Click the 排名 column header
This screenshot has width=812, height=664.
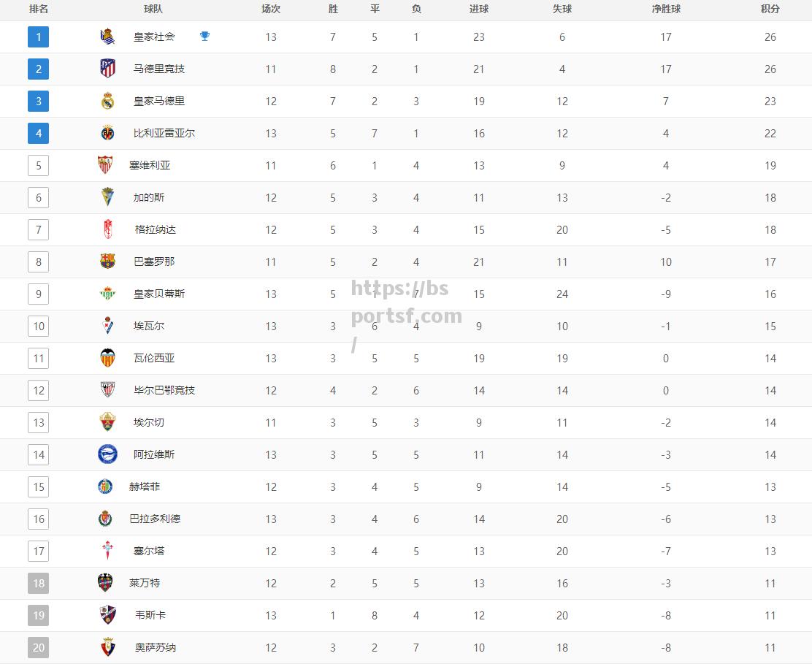pyautogui.click(x=38, y=9)
